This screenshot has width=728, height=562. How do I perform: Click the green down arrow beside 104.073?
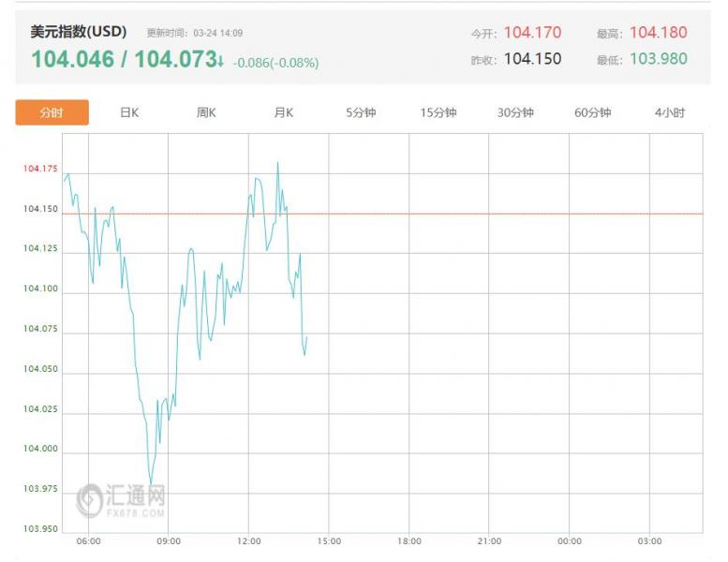221,62
